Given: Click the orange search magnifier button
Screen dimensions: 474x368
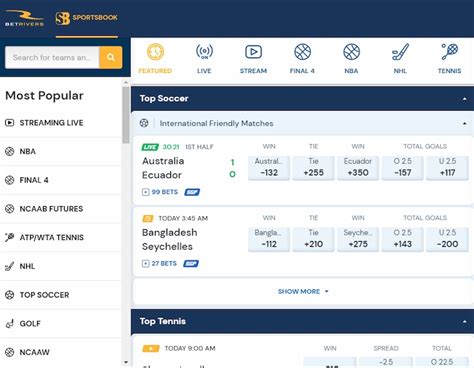Looking at the screenshot, I should [x=111, y=57].
